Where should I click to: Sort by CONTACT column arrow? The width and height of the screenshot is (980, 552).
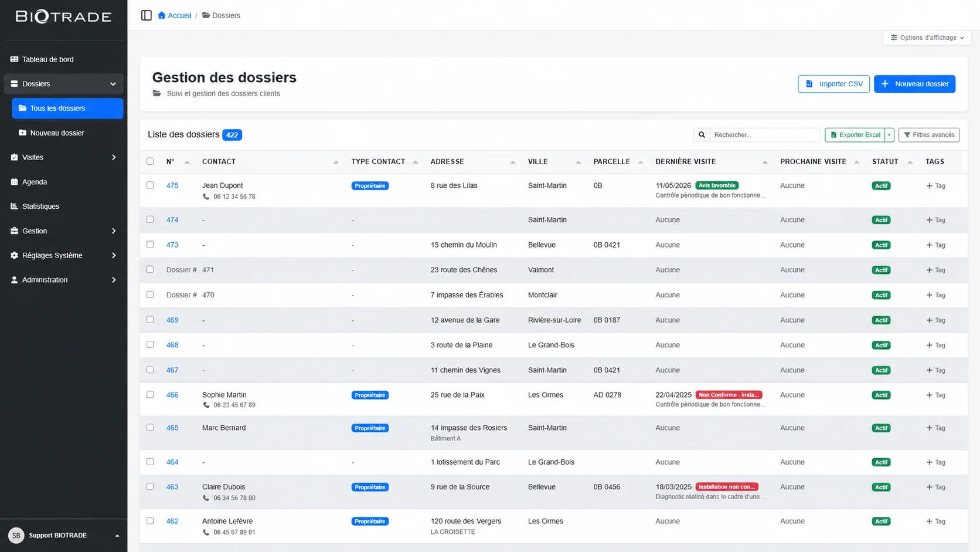point(336,162)
